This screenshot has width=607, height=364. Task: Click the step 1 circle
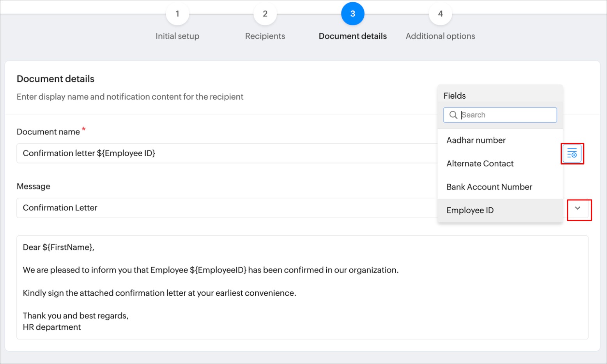point(177,14)
